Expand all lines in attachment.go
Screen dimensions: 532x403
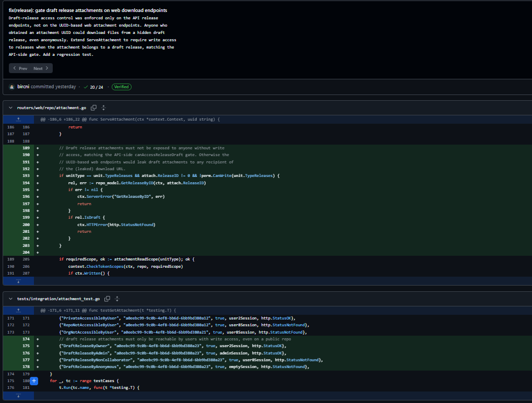104,108
